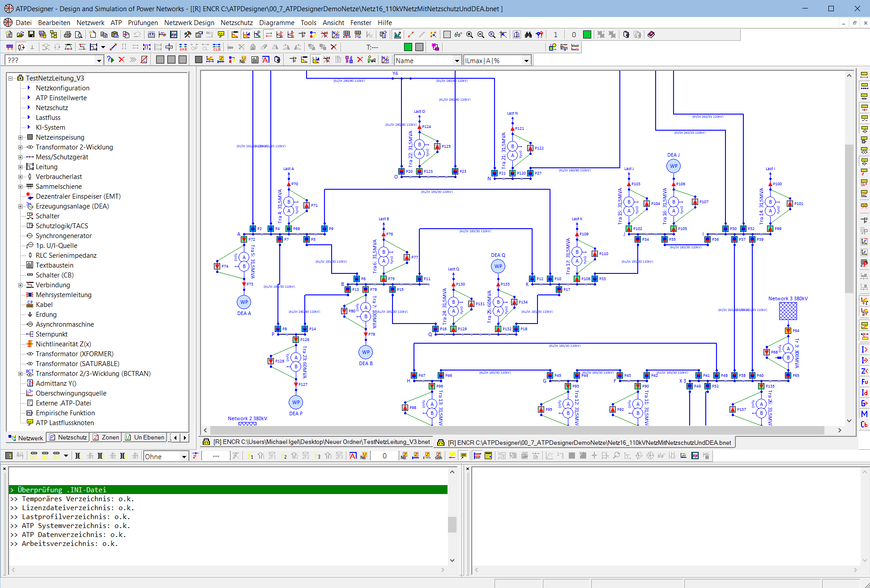Open the Name dropdown list
Image resolution: width=870 pixels, height=588 pixels.
[457, 60]
